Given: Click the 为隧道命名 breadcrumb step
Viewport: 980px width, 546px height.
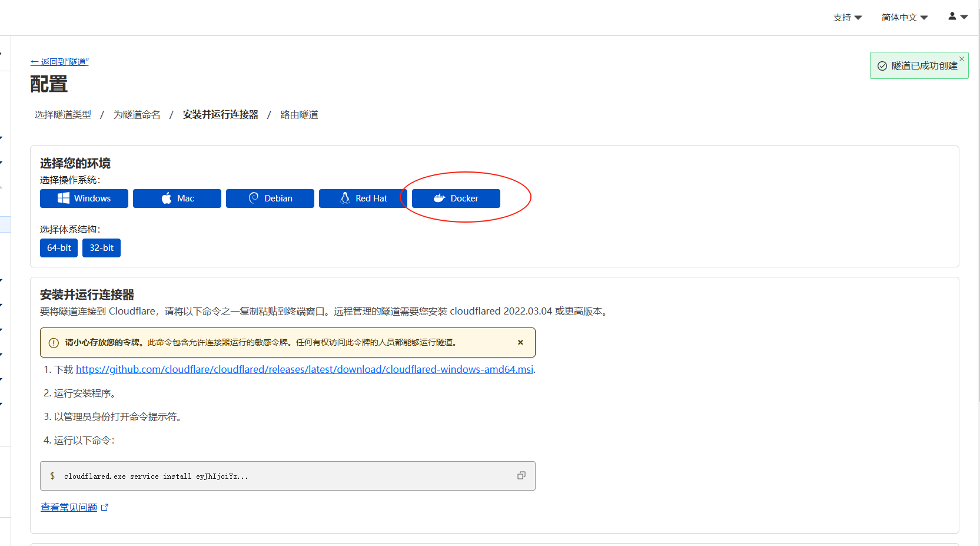Looking at the screenshot, I should tap(137, 115).
